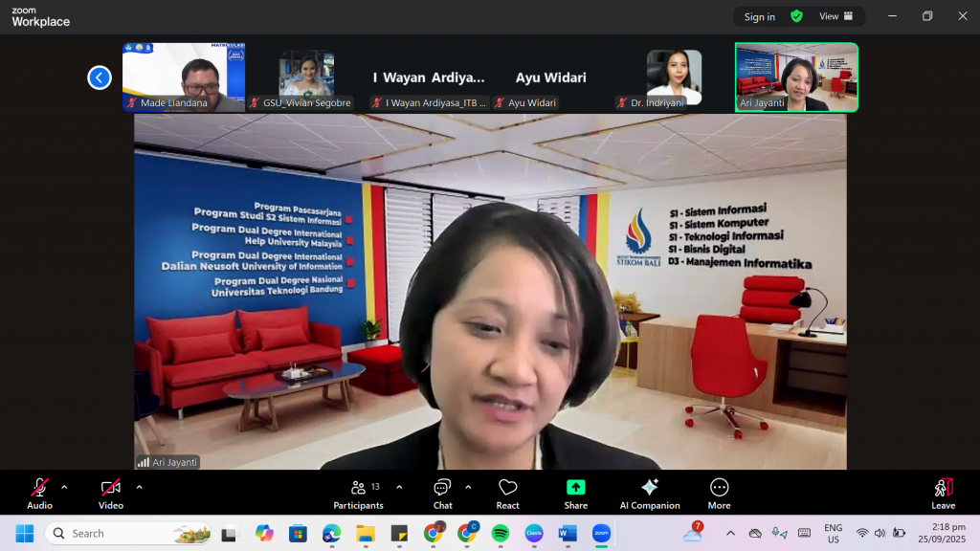Click the green Share screen button

[575, 494]
